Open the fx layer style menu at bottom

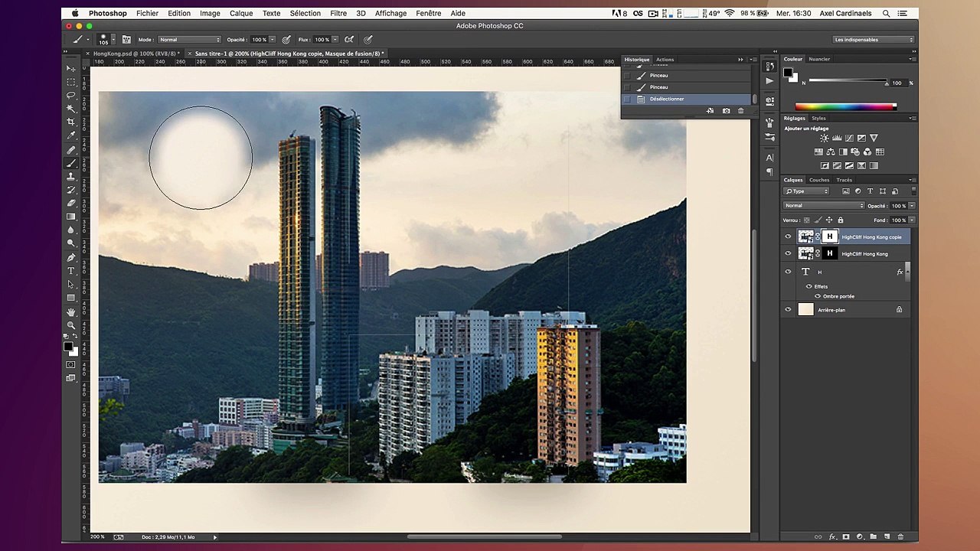point(832,536)
